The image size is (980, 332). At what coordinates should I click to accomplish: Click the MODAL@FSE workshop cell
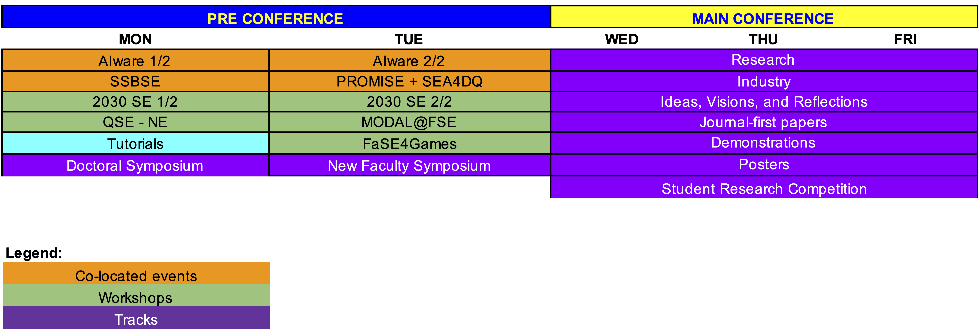tap(410, 122)
